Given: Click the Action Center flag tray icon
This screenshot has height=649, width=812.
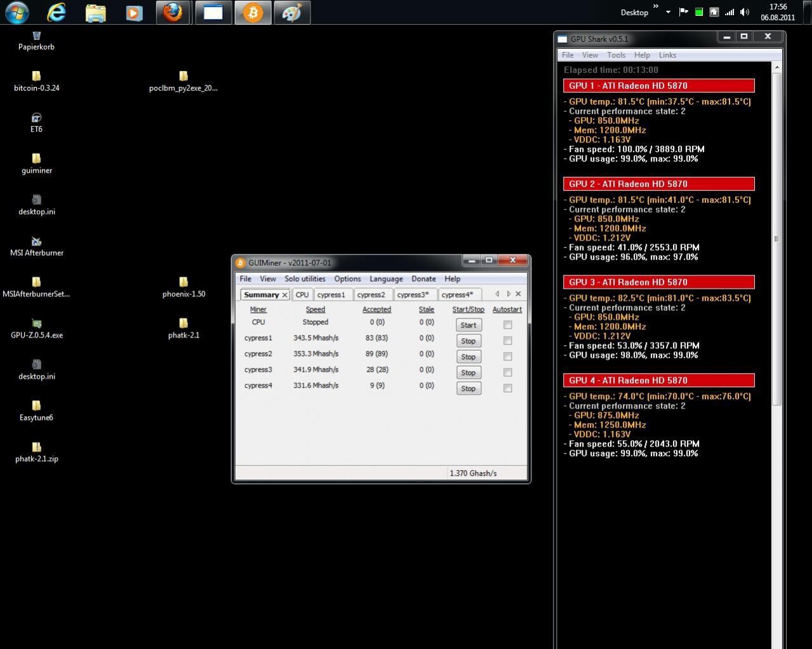Looking at the screenshot, I should [684, 12].
